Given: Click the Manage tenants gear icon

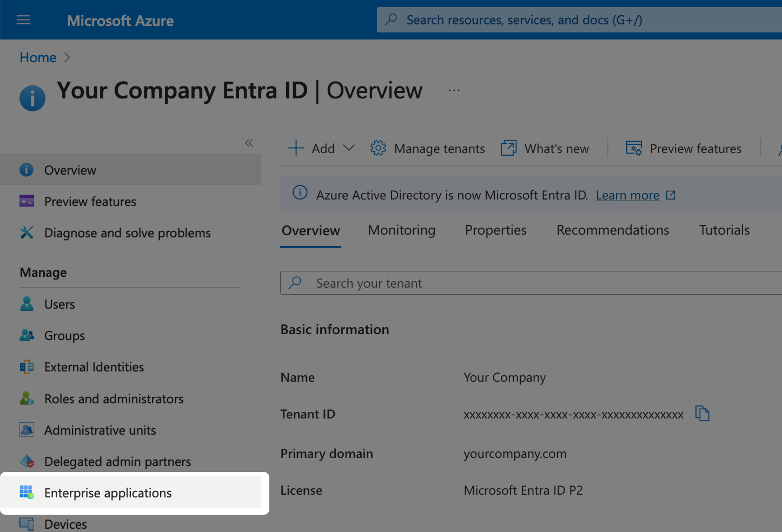Looking at the screenshot, I should (x=378, y=148).
